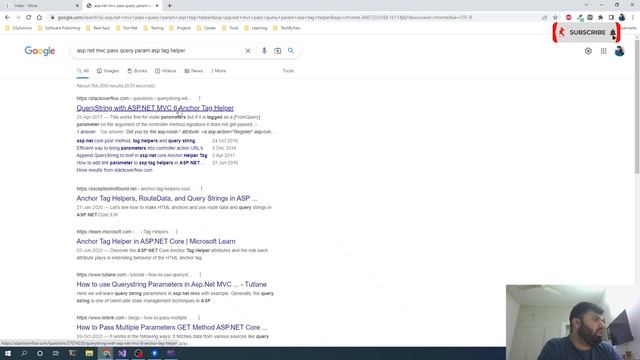Reload the current page
The width and height of the screenshot is (640, 360).
29,18
